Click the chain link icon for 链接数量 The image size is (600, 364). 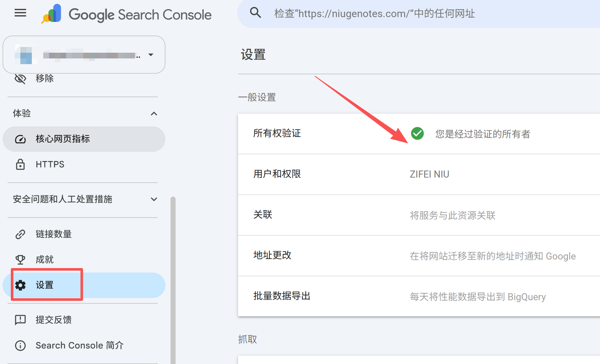20,234
